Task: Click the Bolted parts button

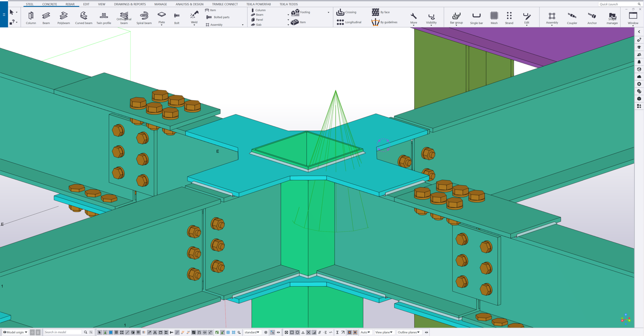Action: pos(218,17)
